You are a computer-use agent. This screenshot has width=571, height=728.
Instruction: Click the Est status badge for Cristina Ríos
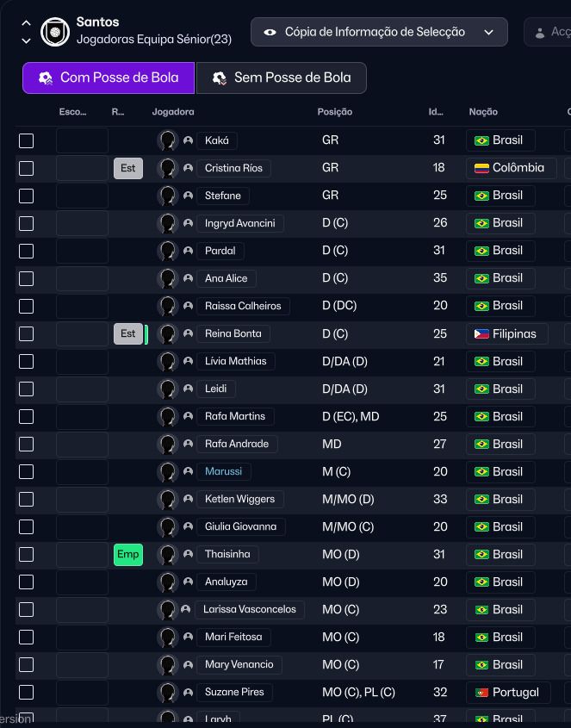[x=127, y=168]
